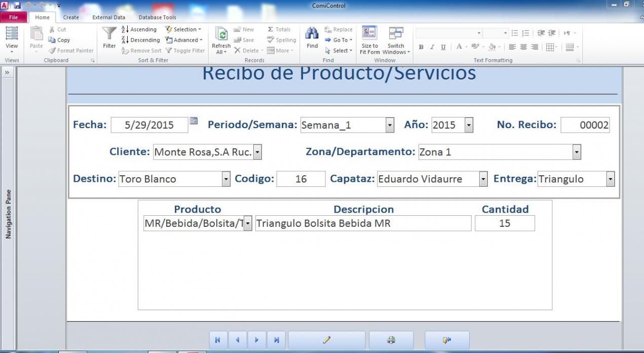Open the Zona/Departamento dropdown
The image size is (644, 353).
pos(577,152)
